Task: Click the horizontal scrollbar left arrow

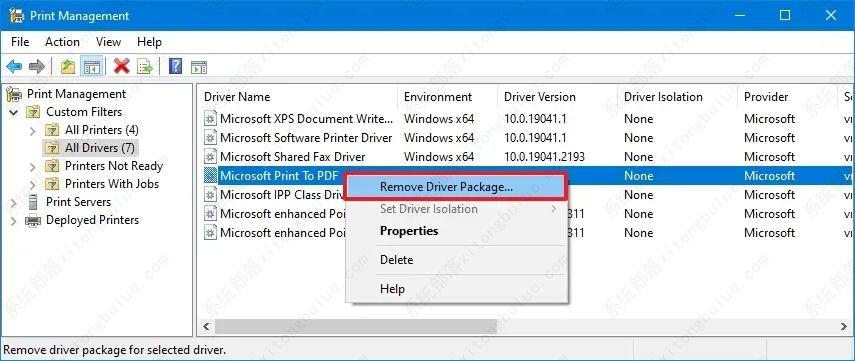Action: 206,327
